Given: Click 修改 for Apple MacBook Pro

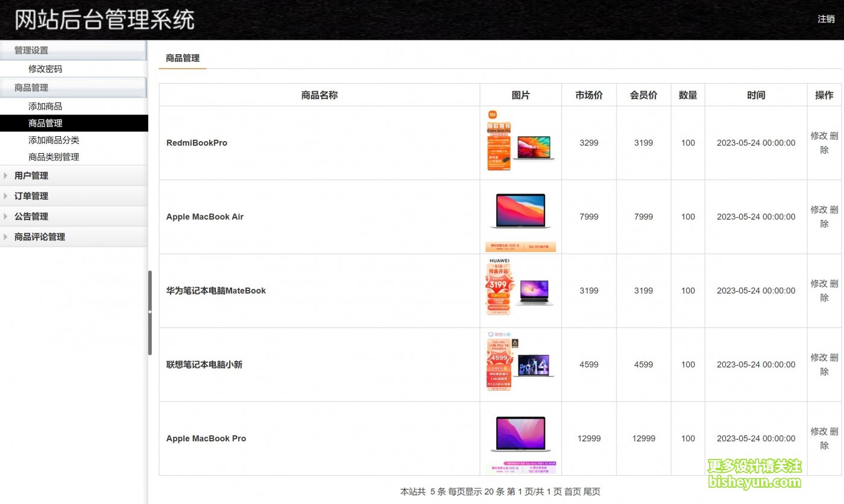Looking at the screenshot, I should 819,432.
